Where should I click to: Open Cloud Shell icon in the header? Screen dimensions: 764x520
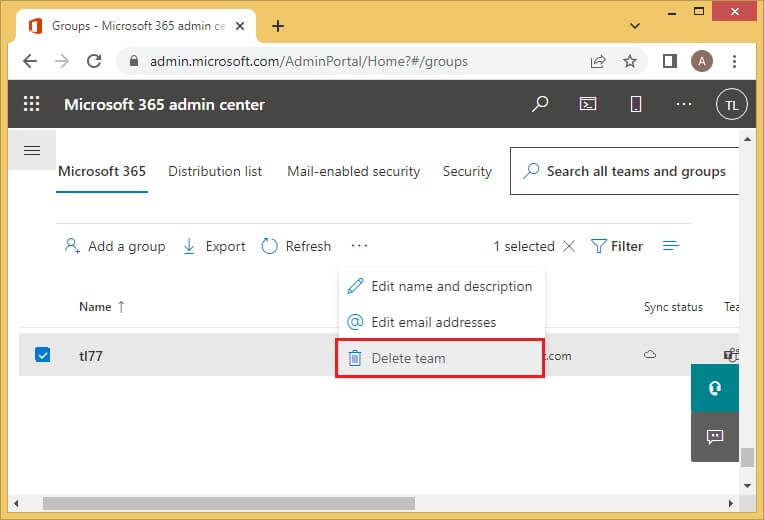588,104
